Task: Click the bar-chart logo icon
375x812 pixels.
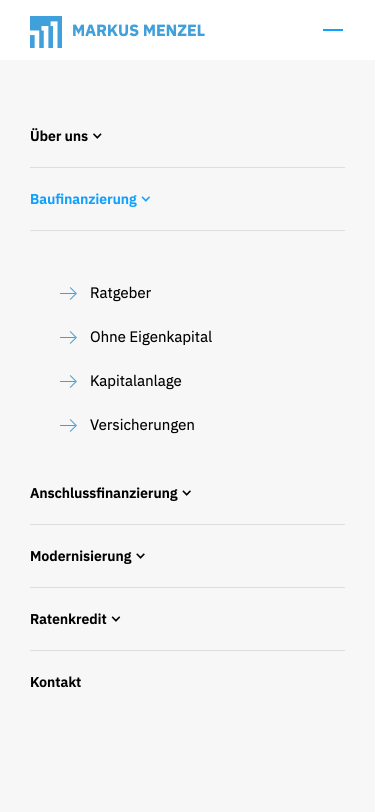Action: (46, 32)
